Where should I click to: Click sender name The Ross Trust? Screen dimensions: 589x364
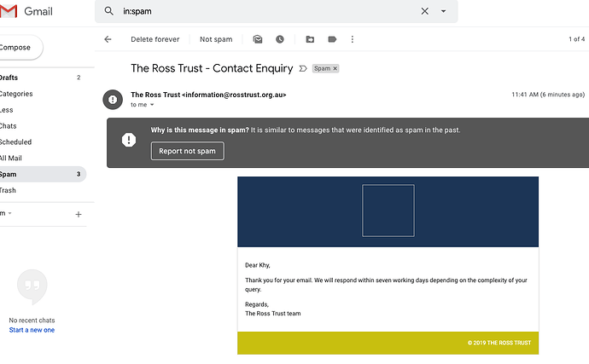click(155, 95)
